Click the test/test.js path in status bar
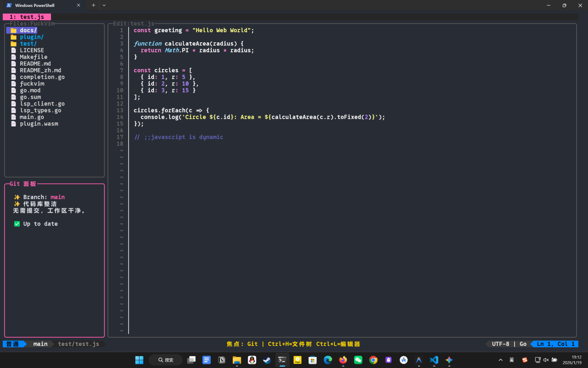 point(79,344)
